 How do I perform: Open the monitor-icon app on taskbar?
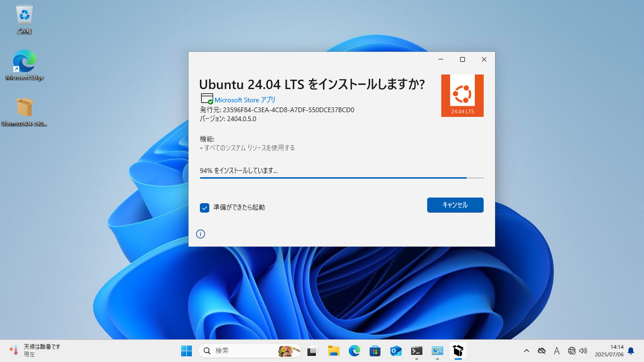click(x=438, y=351)
